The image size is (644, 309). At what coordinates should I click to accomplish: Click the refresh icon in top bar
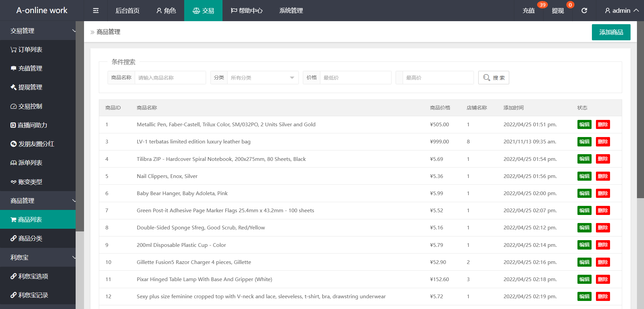pos(584,11)
